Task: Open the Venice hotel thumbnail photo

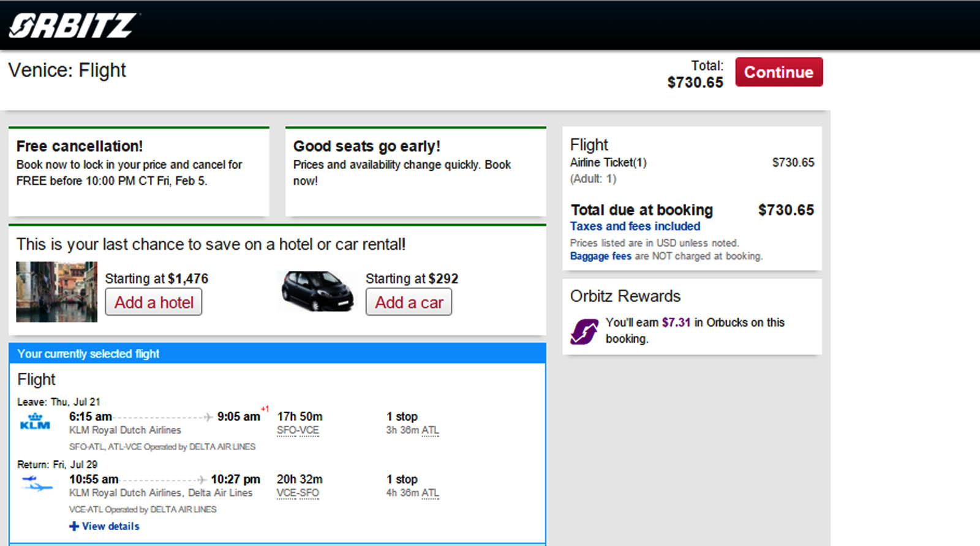Action: pos(56,291)
